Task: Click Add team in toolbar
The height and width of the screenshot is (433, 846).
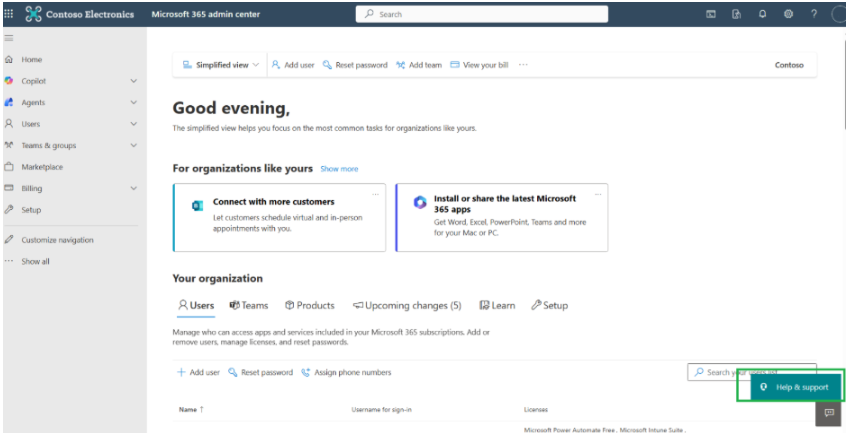Action: [x=419, y=65]
